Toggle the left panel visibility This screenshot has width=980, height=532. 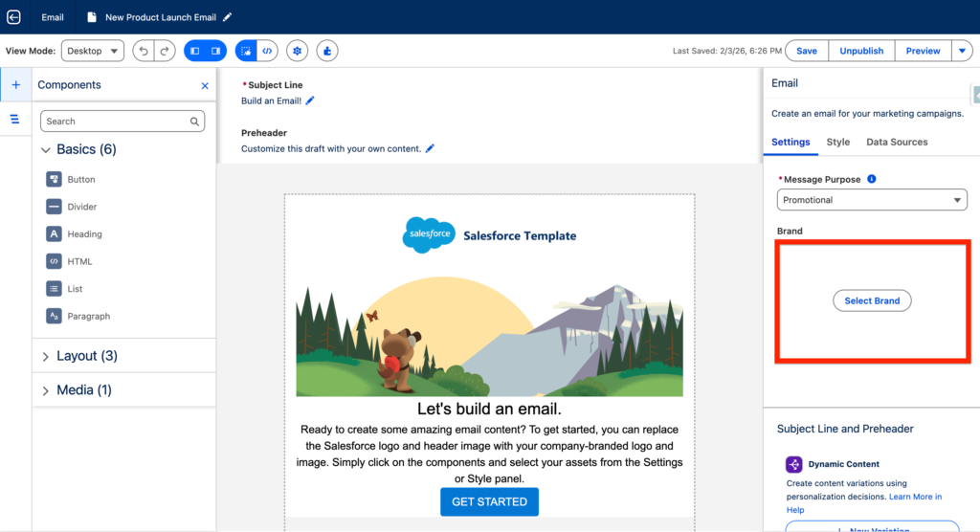click(194, 51)
